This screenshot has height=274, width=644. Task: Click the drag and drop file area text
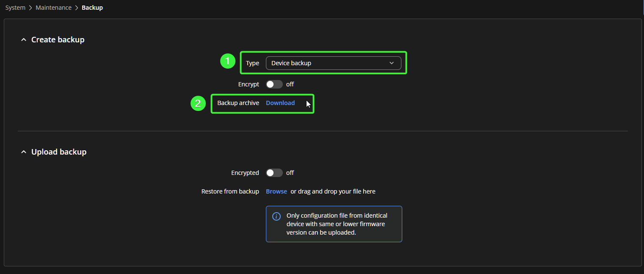pos(333,191)
